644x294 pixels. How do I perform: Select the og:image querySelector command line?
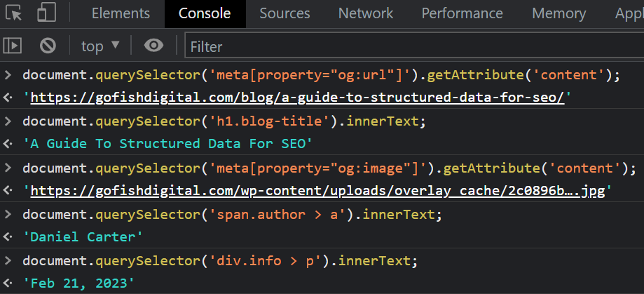[329, 168]
